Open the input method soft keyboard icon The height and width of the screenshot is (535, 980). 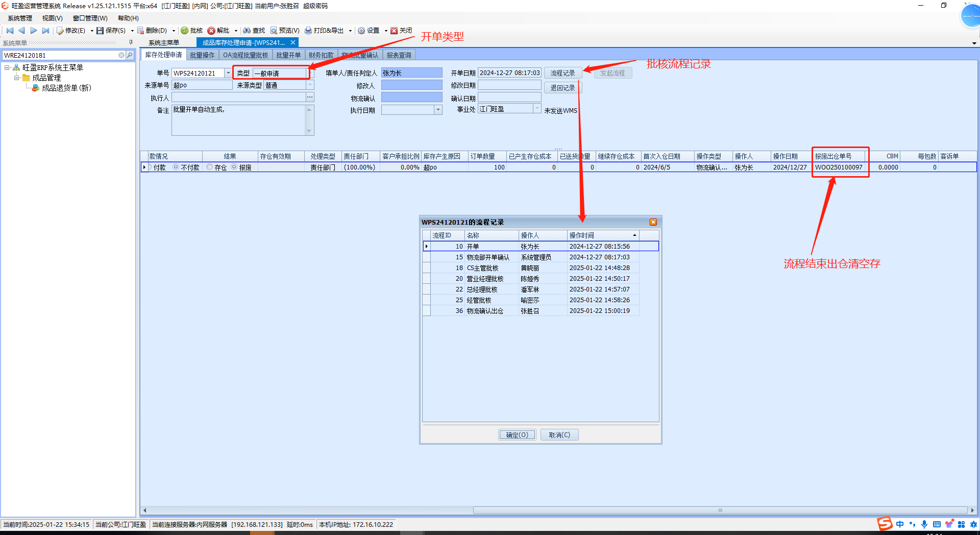(937, 524)
